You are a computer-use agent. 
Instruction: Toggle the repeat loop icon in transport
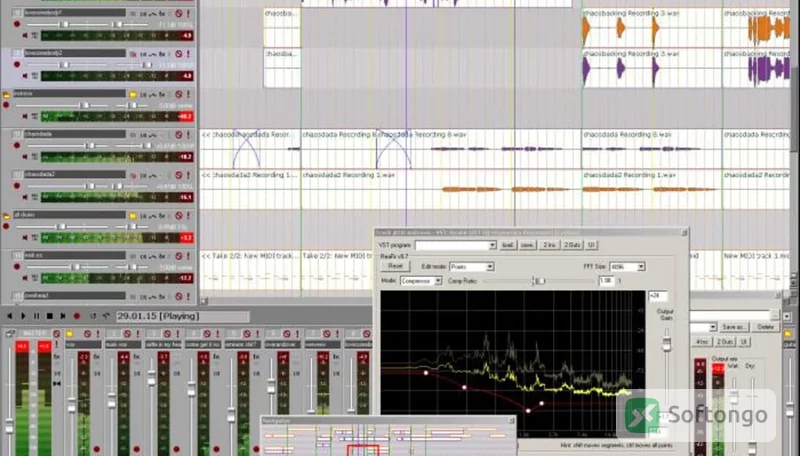point(93,316)
